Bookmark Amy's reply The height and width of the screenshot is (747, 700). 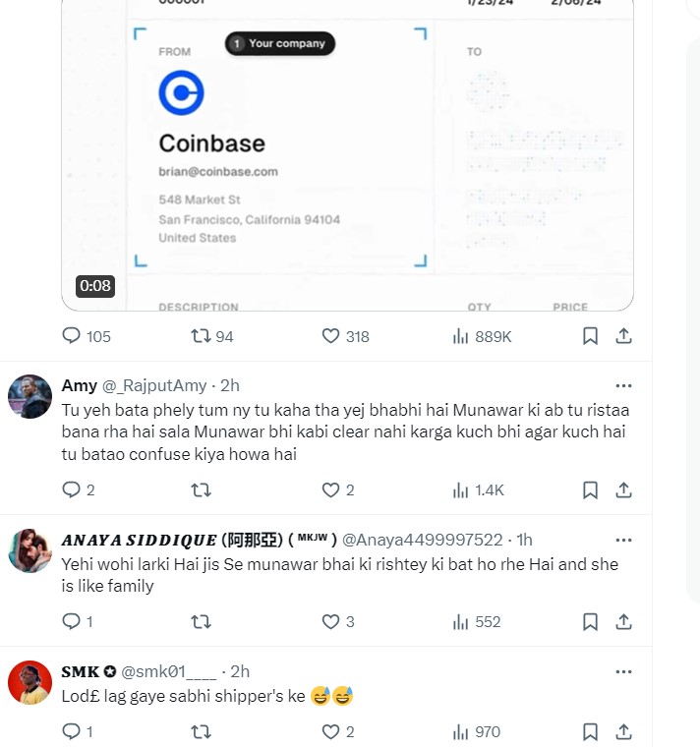click(590, 489)
